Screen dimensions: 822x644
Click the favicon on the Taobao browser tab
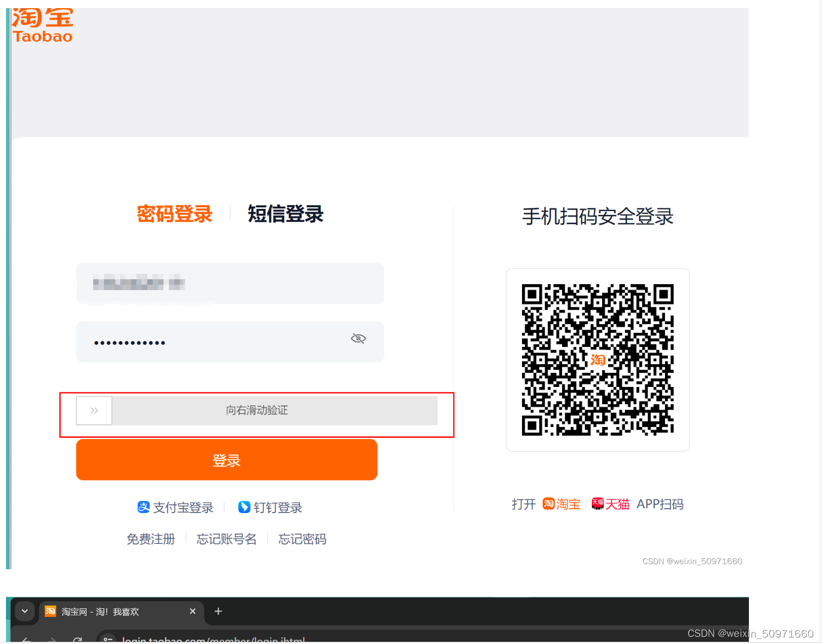coord(50,611)
